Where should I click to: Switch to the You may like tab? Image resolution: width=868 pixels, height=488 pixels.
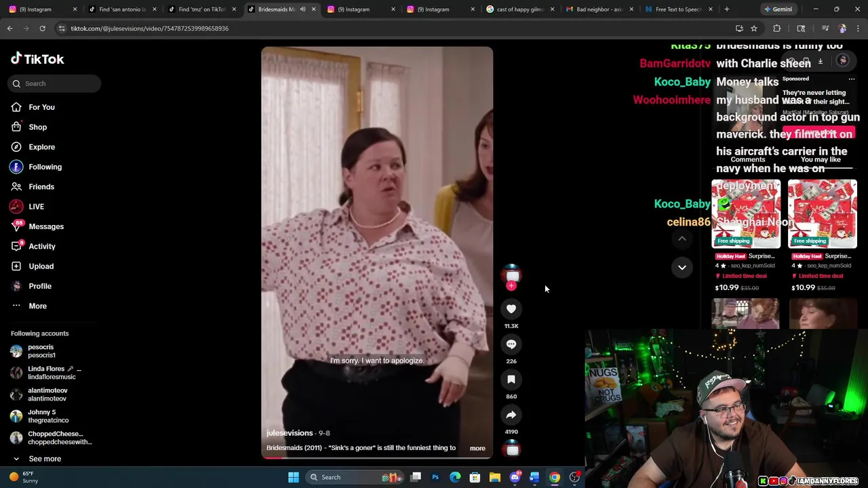(821, 160)
